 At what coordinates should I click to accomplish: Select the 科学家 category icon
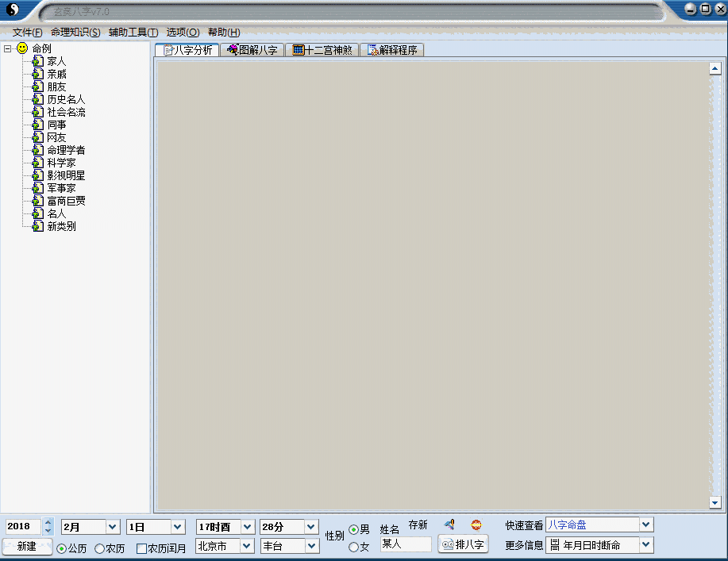(x=37, y=163)
